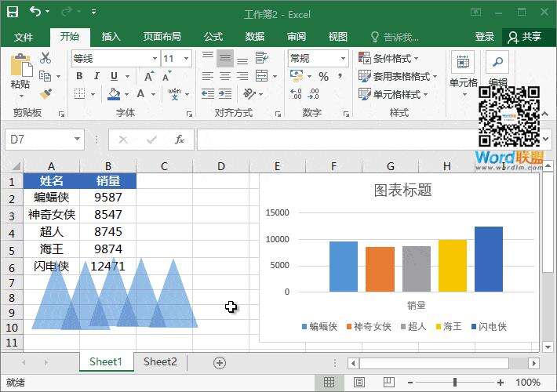This screenshot has width=557, height=392.
Task: Click the insert function fx icon
Action: [180, 140]
